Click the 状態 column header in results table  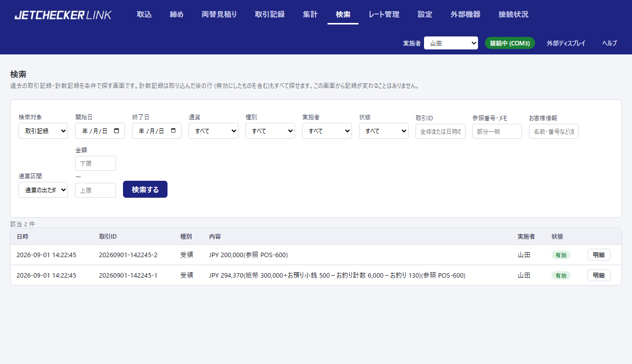(557, 236)
